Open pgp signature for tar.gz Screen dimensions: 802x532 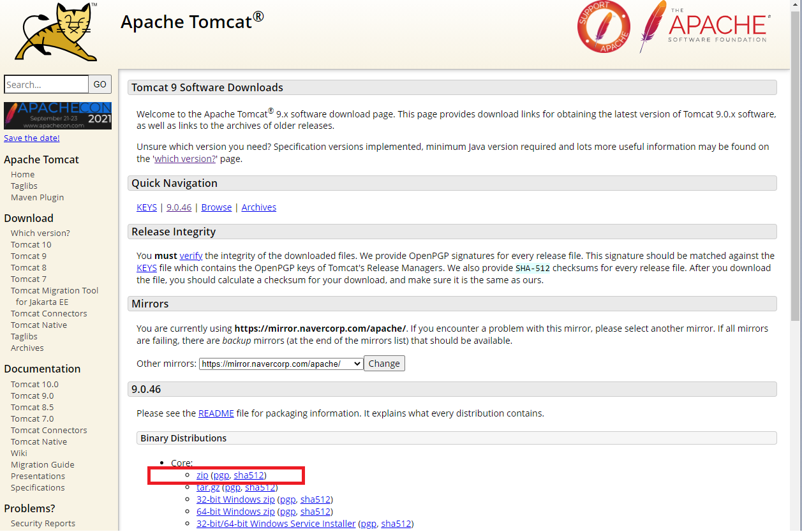(232, 488)
